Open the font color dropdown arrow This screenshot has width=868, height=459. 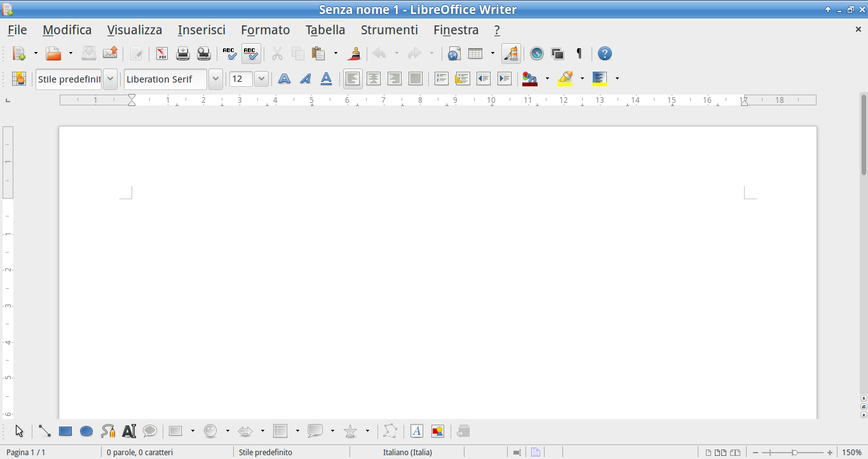click(547, 79)
